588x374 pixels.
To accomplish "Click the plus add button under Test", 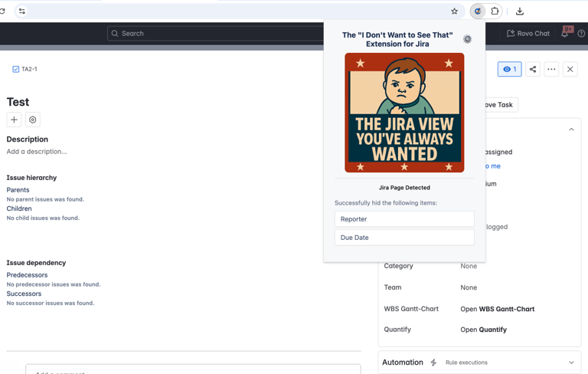I will pyautogui.click(x=14, y=120).
